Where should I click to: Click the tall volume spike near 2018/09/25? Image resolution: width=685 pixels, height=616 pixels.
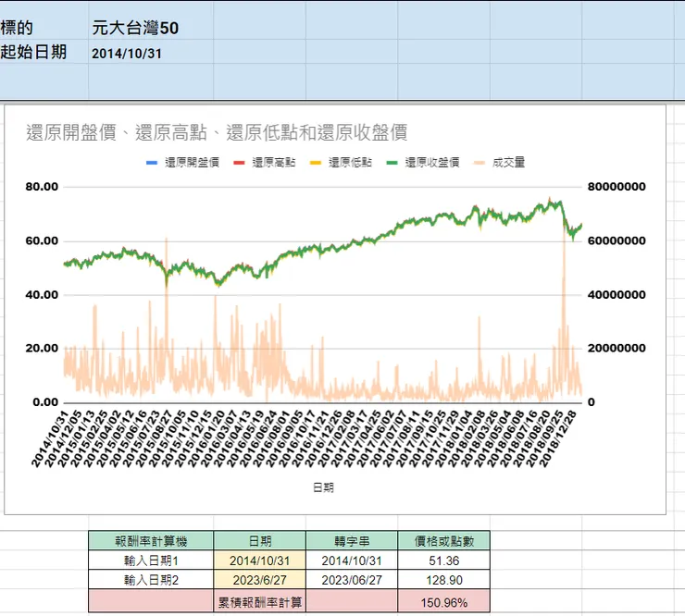point(564,305)
